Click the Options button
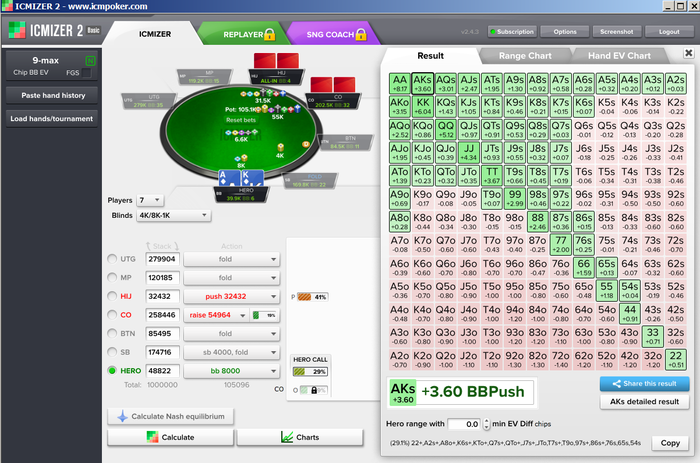Viewport: 700px width, 463px height. coord(565,32)
